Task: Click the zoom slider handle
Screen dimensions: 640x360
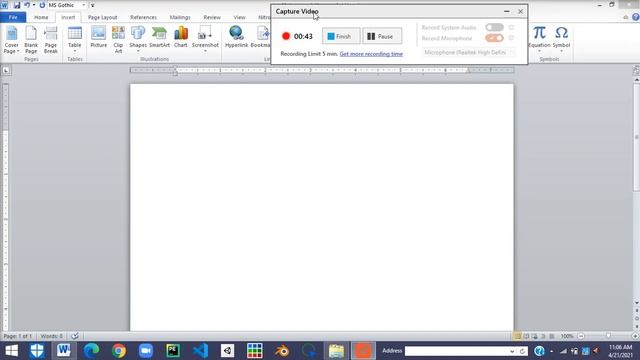Action: point(608,336)
